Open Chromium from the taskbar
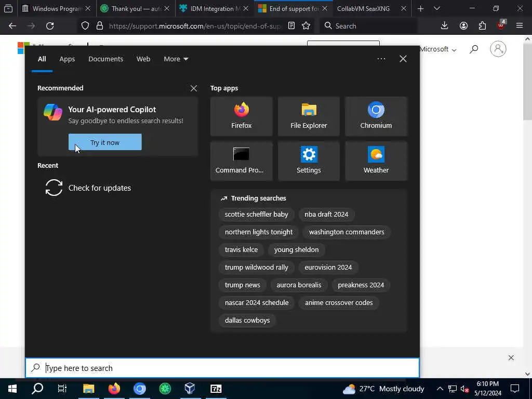Screen dimensions: 532x399 coord(139,389)
